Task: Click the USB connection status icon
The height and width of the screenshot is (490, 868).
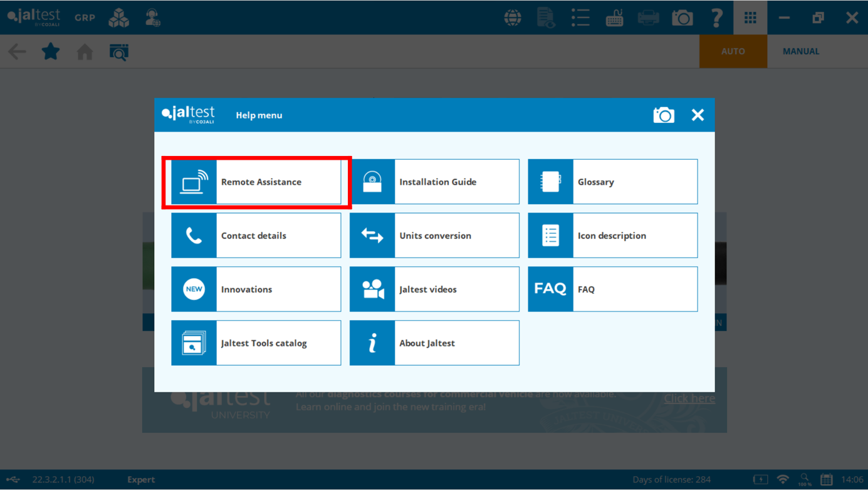Action: pos(13,479)
